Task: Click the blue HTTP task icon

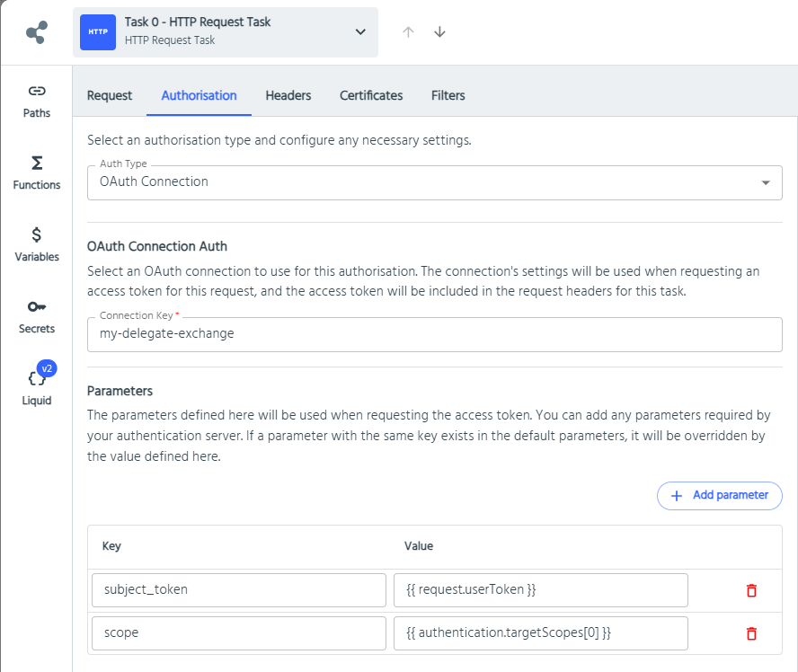Action: pos(98,32)
